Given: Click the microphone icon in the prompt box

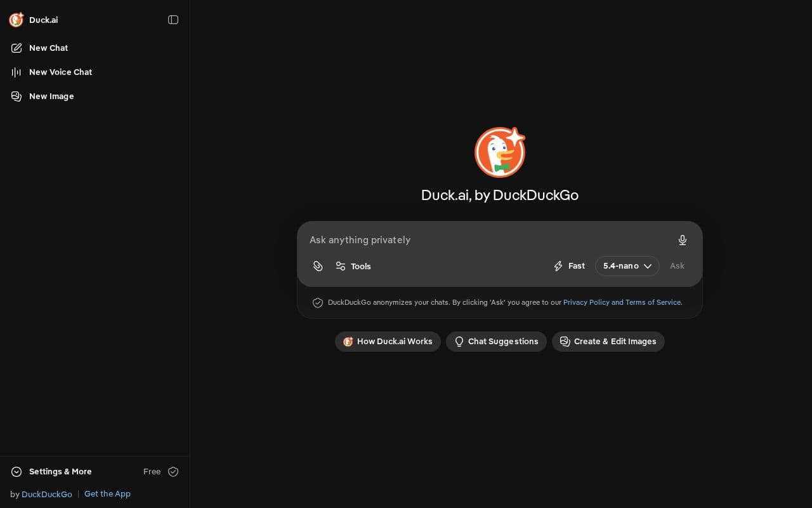Looking at the screenshot, I should click(683, 240).
